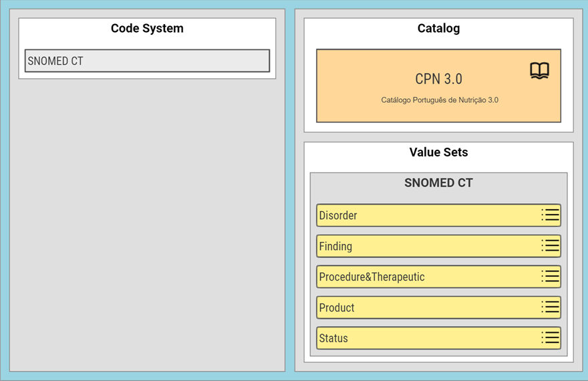Click the SNOMED CT group title in Value Sets
This screenshot has height=381, width=588.
[x=438, y=182]
